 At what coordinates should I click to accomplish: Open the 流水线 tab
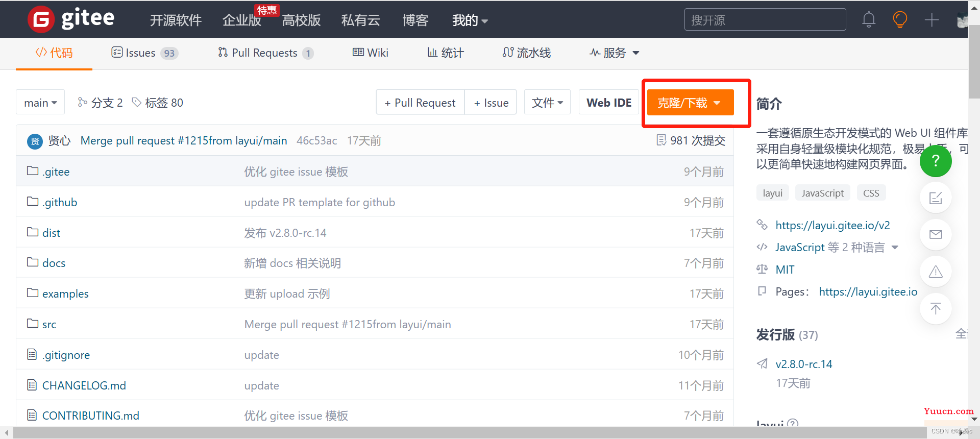(x=527, y=53)
